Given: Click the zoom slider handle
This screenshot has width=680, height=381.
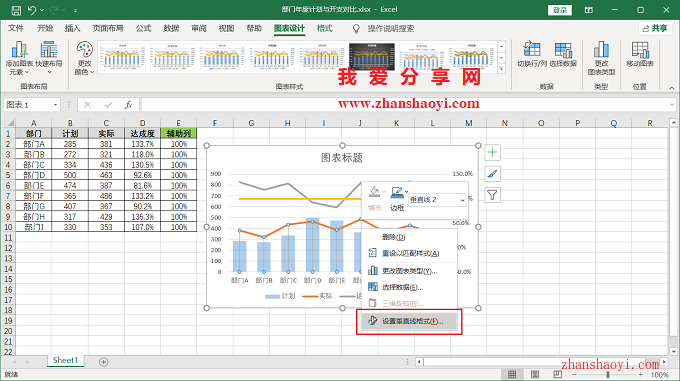Looking at the screenshot, I should click(x=608, y=374).
